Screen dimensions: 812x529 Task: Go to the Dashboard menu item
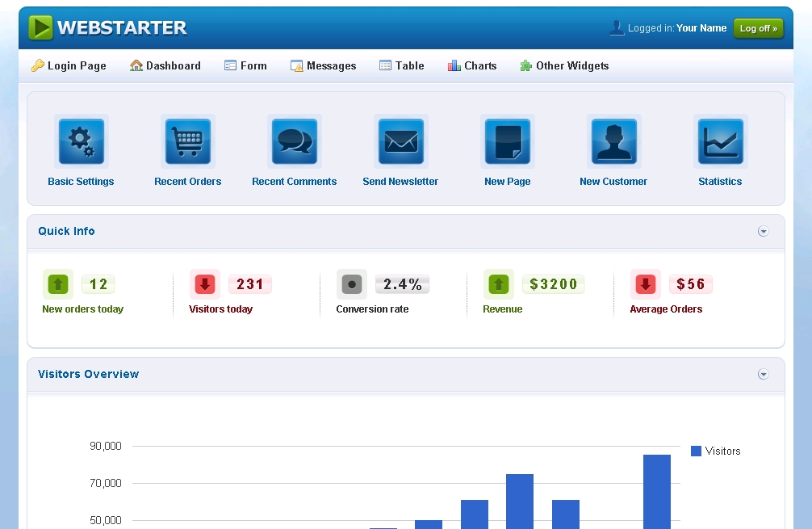[165, 66]
